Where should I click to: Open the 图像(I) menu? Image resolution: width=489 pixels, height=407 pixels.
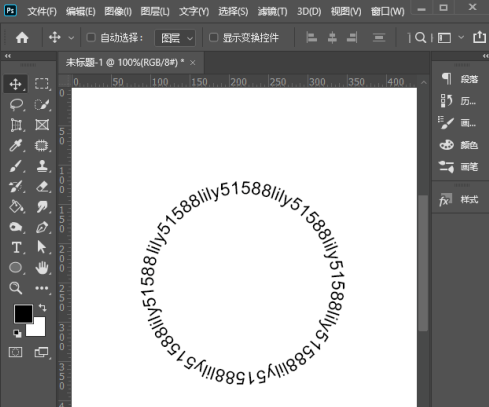pos(118,12)
